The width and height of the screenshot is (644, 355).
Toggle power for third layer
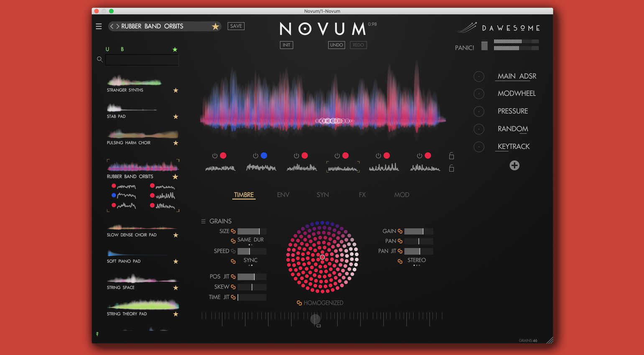pyautogui.click(x=296, y=156)
